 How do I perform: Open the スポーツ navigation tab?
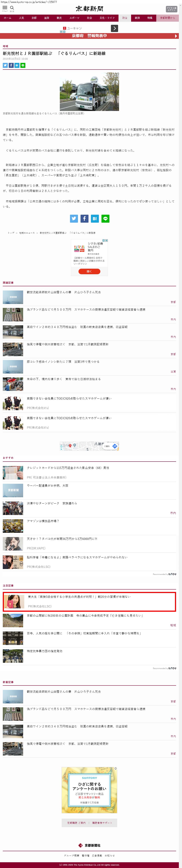(x=74, y=18)
